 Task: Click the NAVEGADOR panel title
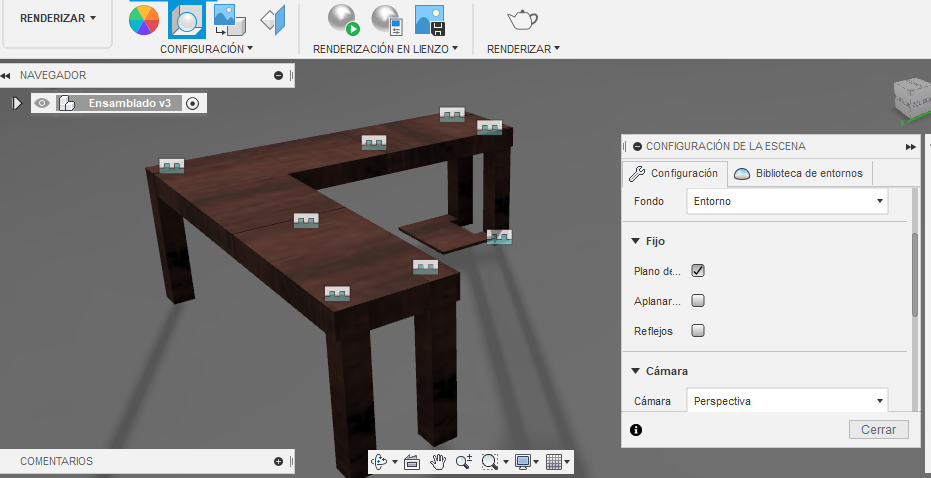pyautogui.click(x=53, y=75)
